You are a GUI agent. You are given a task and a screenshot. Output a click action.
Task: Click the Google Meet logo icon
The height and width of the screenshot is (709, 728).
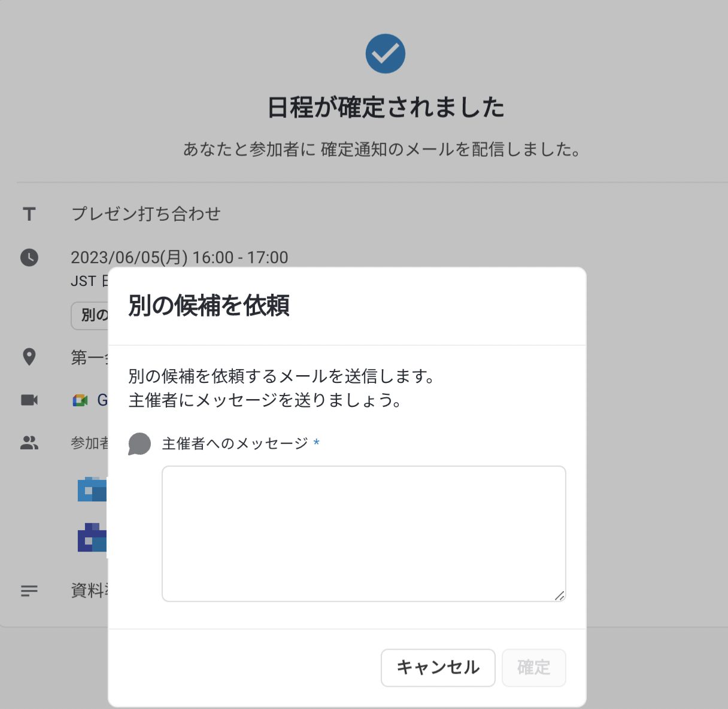pyautogui.click(x=80, y=400)
